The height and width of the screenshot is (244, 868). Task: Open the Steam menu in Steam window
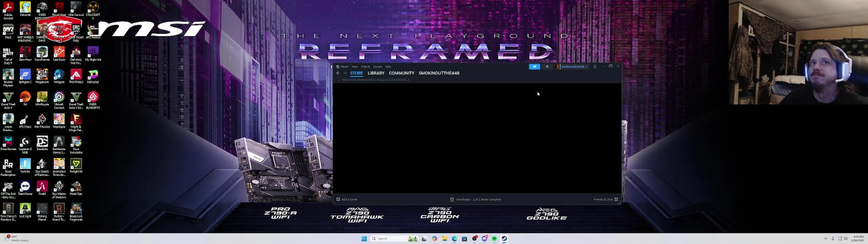(344, 67)
